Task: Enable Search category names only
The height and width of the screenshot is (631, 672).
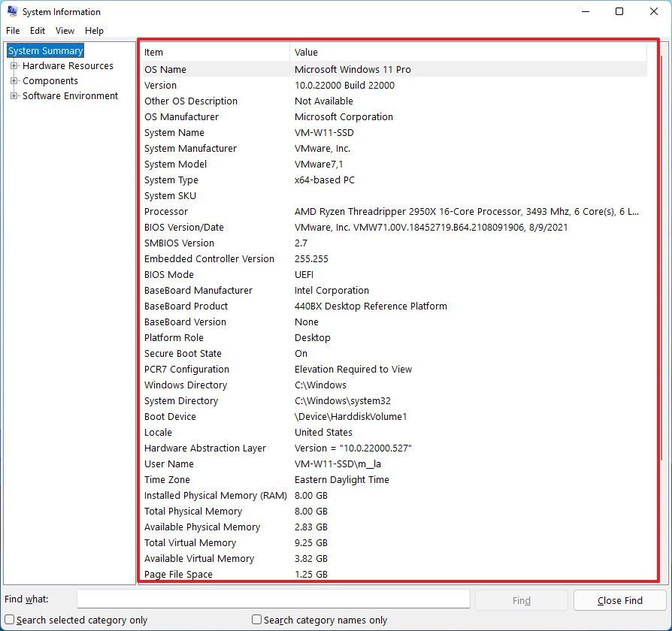Action: (256, 620)
